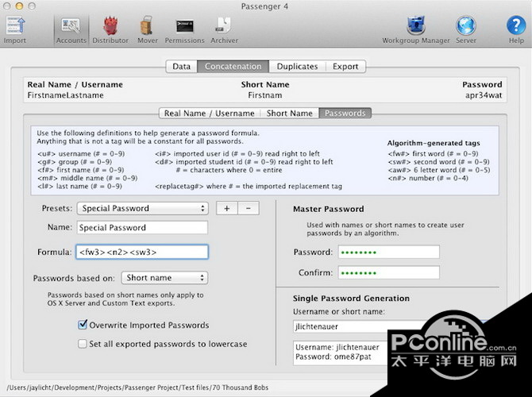Click the Master Password field

pos(389,252)
